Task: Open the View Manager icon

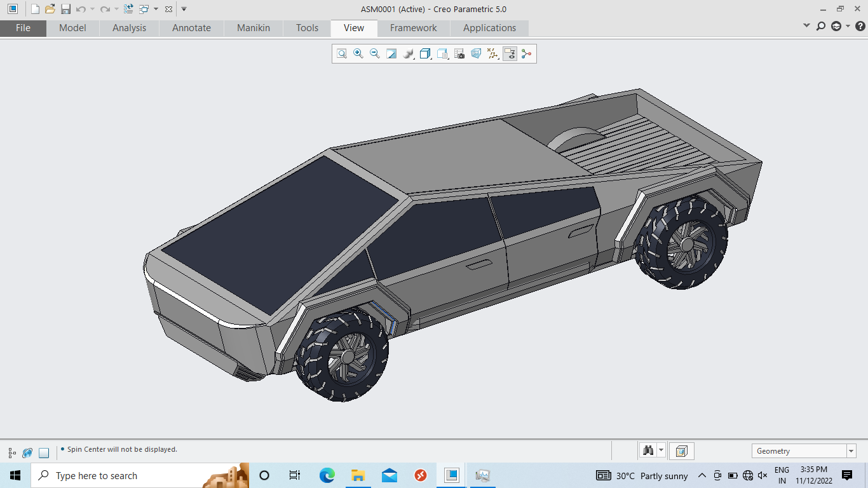Action: tap(443, 54)
